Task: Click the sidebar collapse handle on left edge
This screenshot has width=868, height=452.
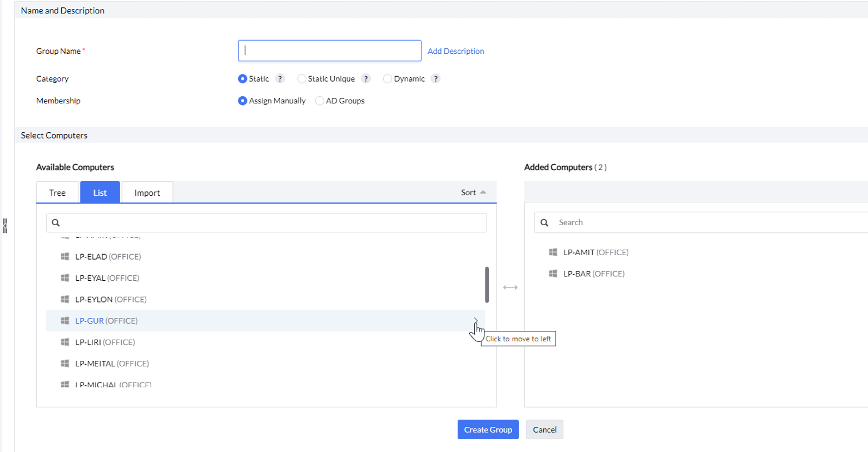Action: click(5, 226)
